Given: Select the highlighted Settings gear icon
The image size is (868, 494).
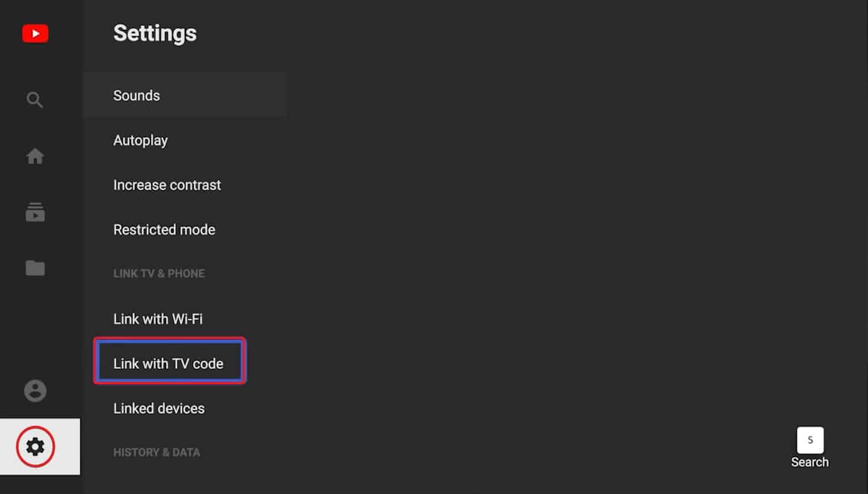Looking at the screenshot, I should point(35,446).
